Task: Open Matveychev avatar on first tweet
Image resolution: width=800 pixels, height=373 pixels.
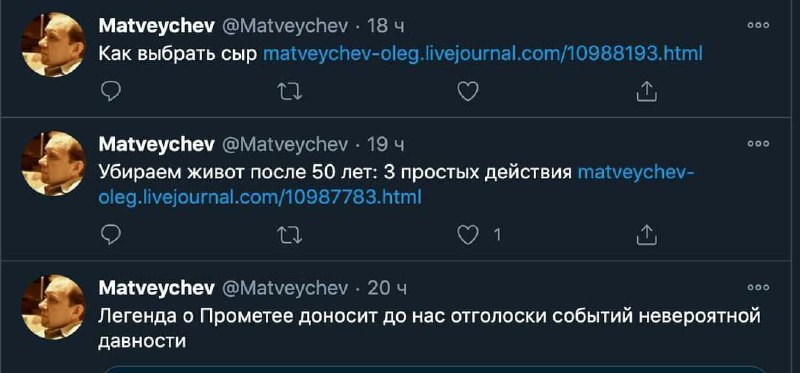Action: [x=53, y=45]
